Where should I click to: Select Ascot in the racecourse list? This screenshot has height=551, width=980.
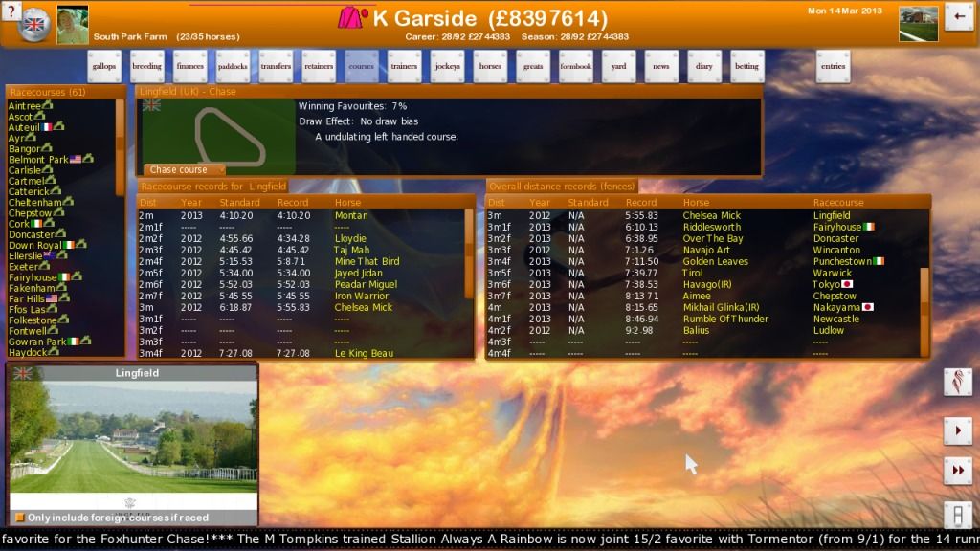20,117
